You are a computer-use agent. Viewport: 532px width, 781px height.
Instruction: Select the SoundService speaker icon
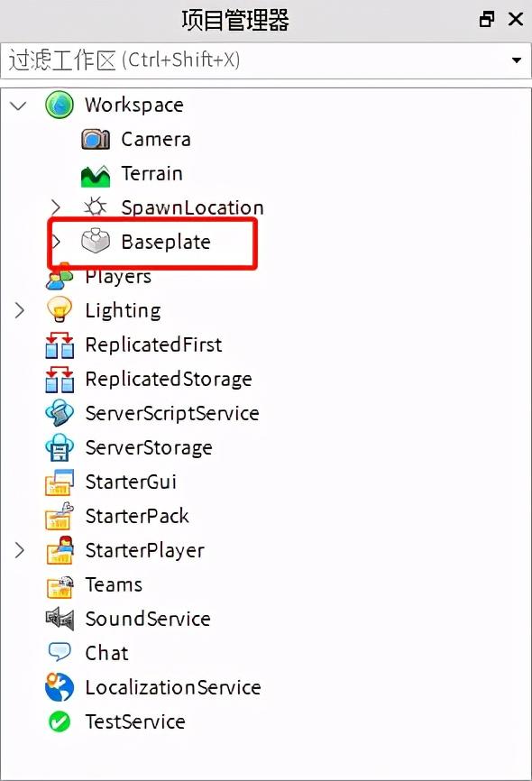60,620
